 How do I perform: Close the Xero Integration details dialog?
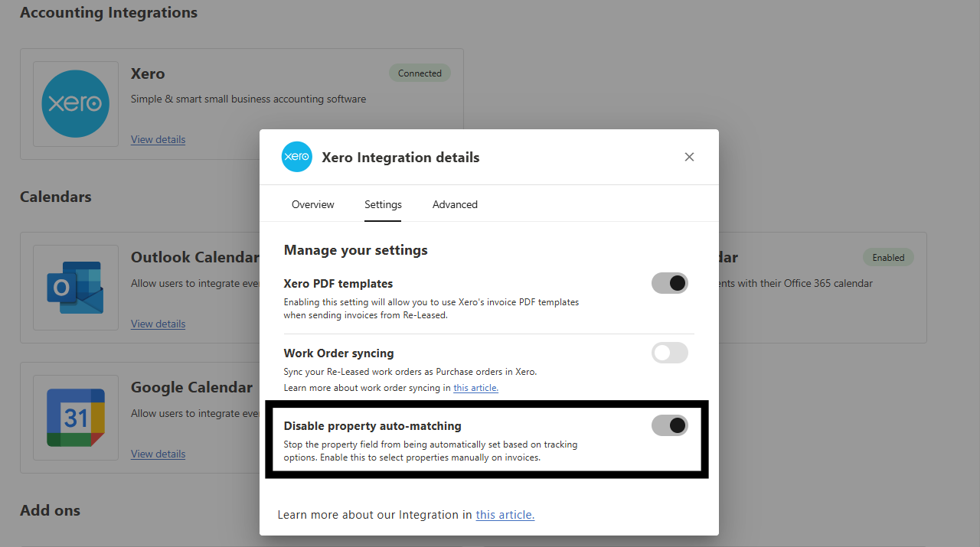(689, 156)
